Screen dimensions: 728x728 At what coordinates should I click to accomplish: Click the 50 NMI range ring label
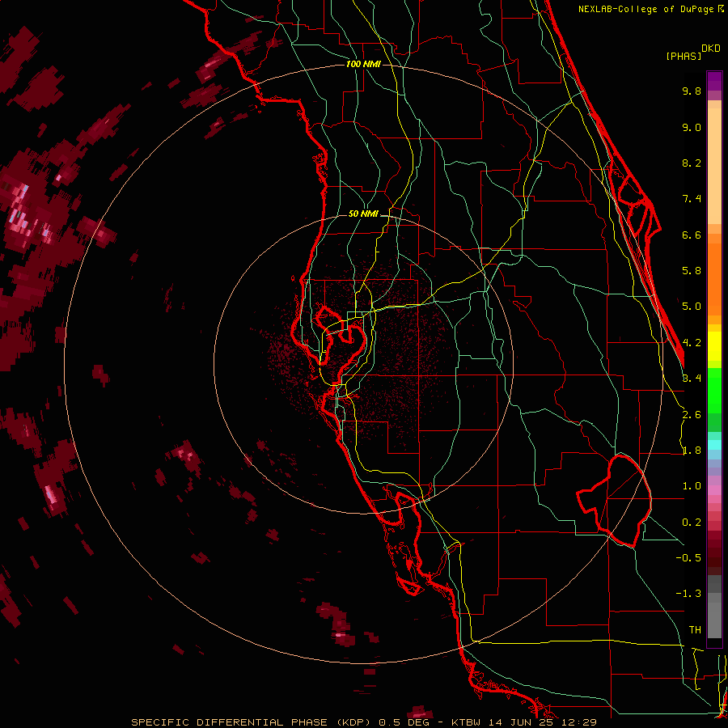point(363,214)
